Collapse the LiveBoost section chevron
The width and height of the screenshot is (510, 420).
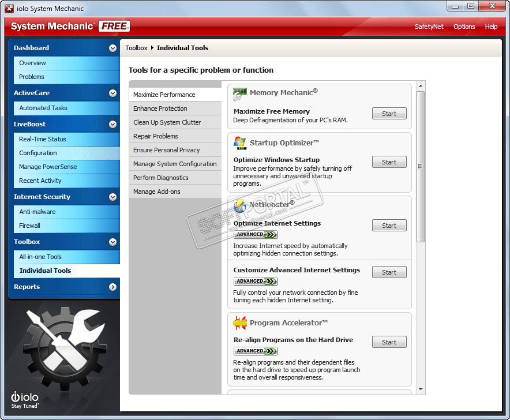(x=113, y=124)
